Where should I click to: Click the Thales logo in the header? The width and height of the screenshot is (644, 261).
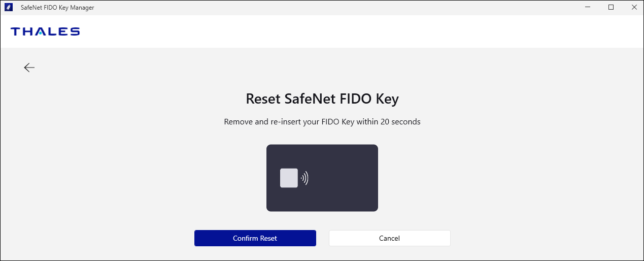pos(45,31)
